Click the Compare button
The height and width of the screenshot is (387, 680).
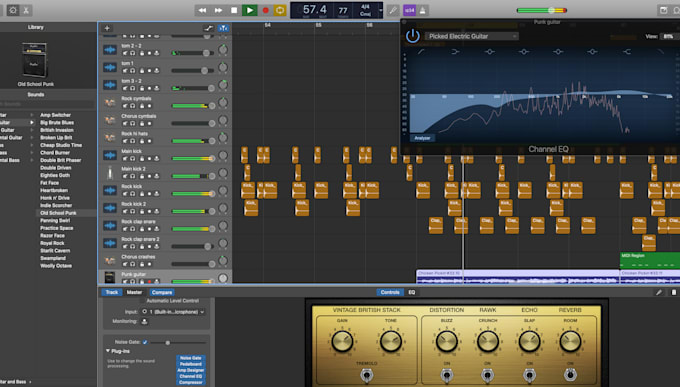(x=162, y=292)
